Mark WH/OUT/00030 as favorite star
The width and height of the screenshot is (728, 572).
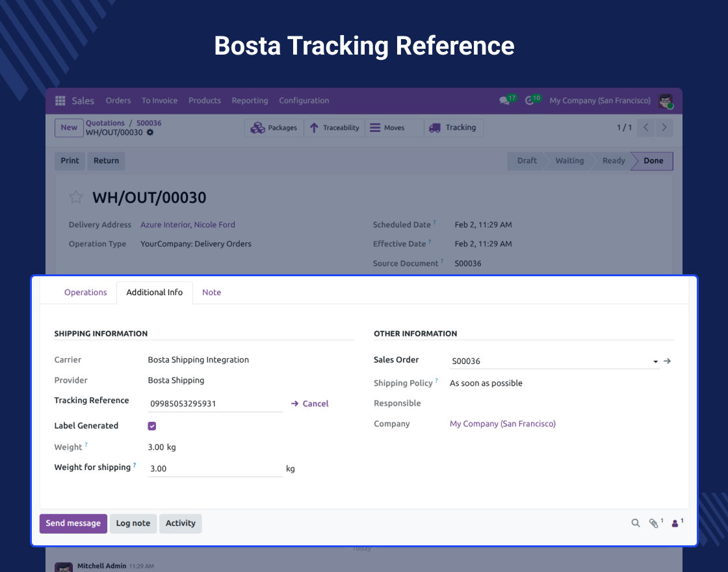click(x=75, y=198)
